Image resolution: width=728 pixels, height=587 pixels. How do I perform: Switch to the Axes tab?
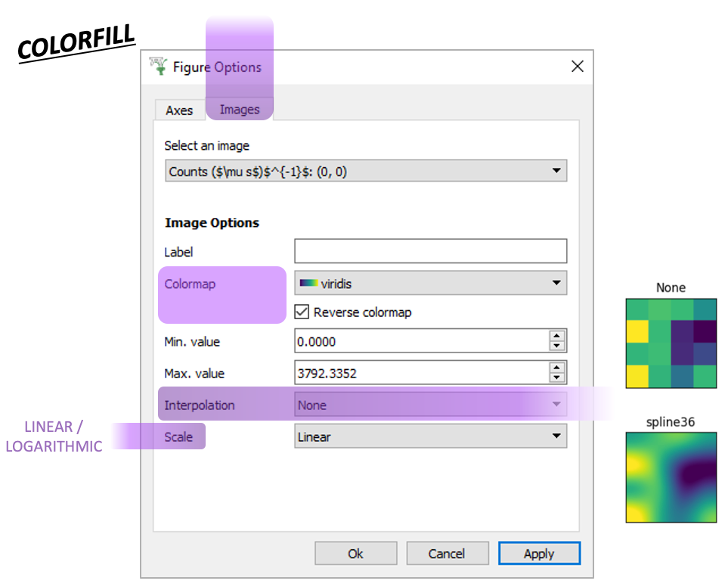point(179,110)
